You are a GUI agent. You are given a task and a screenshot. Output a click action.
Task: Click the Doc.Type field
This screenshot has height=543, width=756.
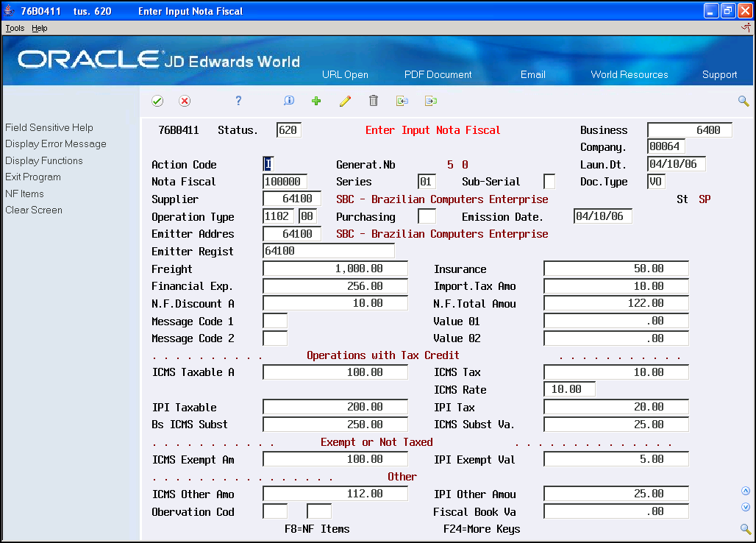(x=656, y=181)
